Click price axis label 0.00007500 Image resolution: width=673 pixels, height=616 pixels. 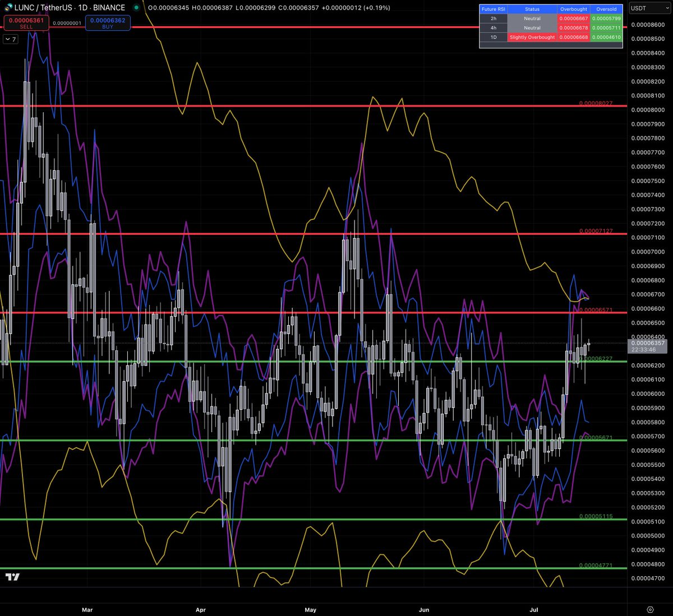tap(648, 181)
